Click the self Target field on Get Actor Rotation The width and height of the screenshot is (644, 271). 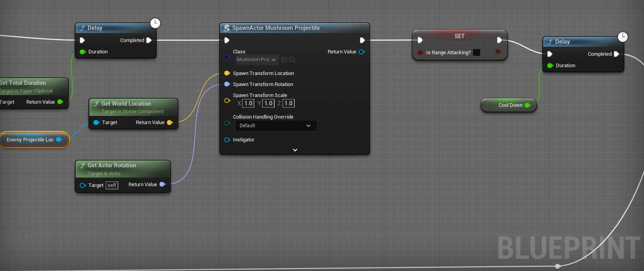click(112, 185)
